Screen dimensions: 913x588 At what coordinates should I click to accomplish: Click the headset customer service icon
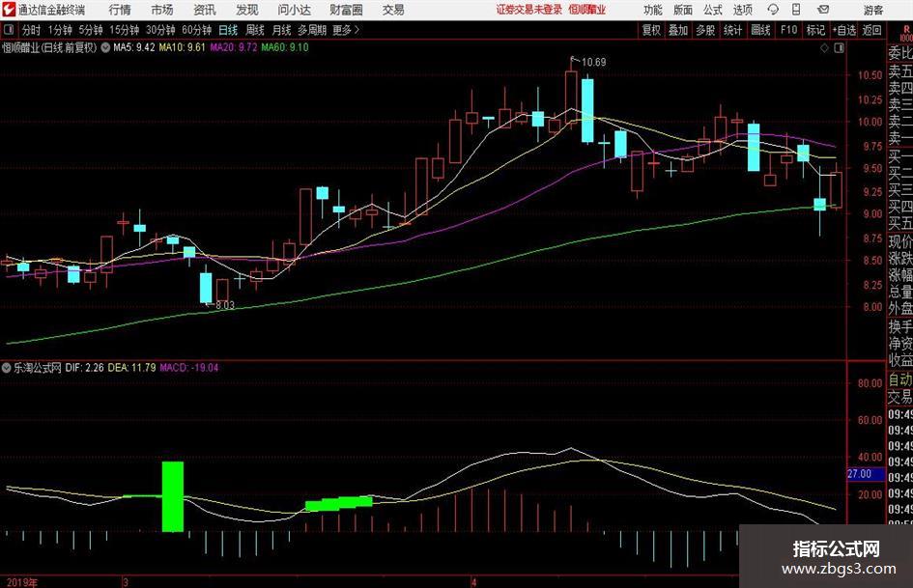coord(773,10)
